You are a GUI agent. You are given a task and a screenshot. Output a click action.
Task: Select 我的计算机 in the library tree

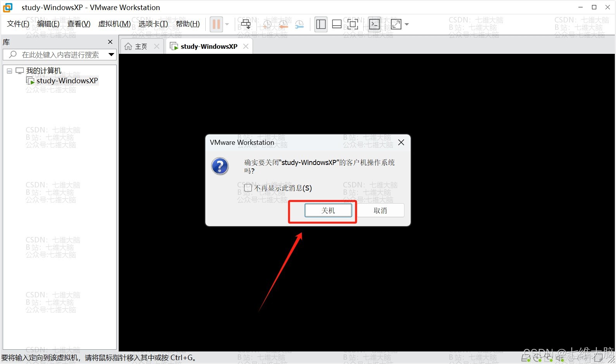coord(44,71)
